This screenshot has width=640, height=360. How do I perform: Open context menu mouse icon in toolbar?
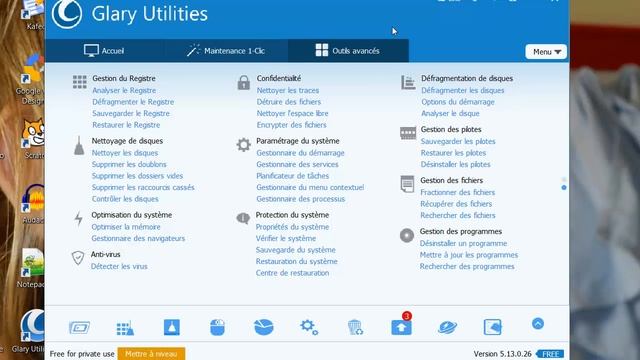pyautogui.click(x=217, y=327)
